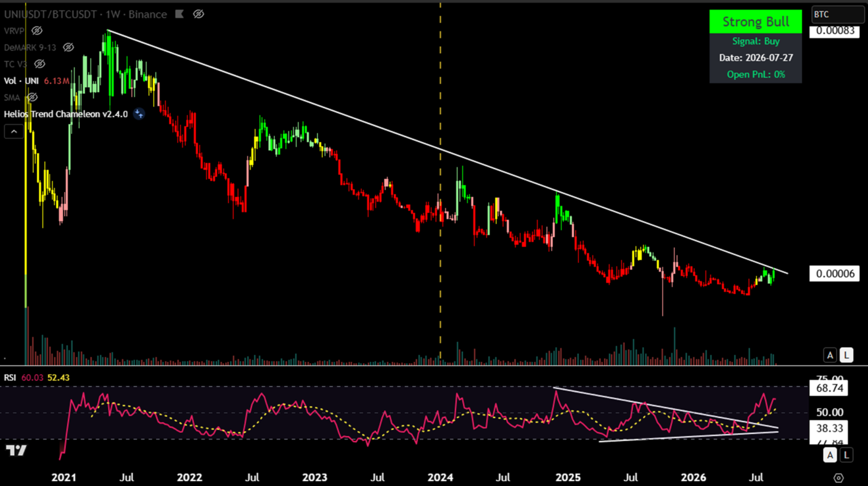Toggle visibility of the VRVP indicator
This screenshot has height=486, width=868.
37,30
